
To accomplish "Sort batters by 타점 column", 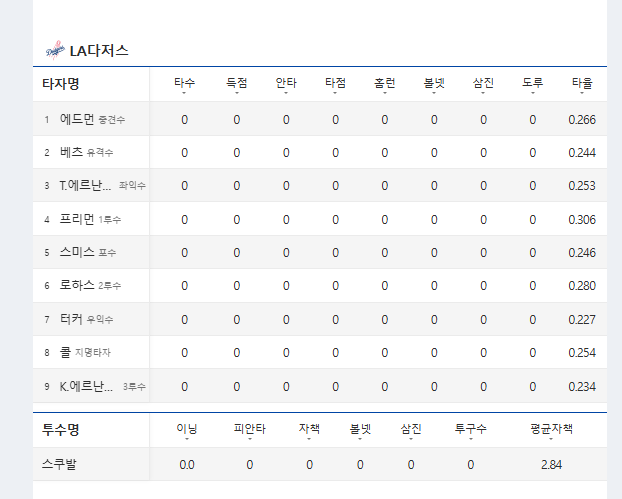I will click(x=335, y=84).
